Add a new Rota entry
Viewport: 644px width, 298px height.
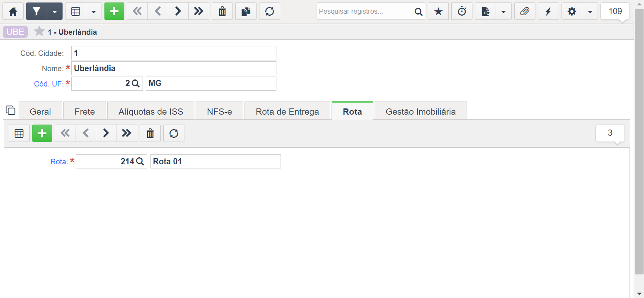42,133
